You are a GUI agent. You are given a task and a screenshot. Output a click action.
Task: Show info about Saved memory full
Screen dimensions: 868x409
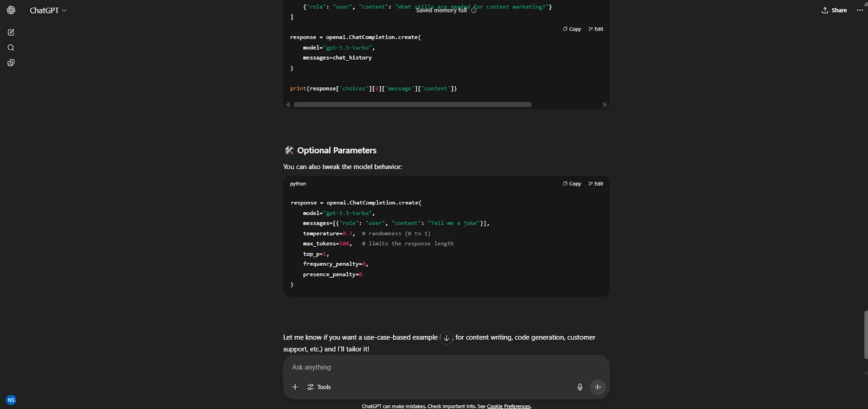[474, 10]
